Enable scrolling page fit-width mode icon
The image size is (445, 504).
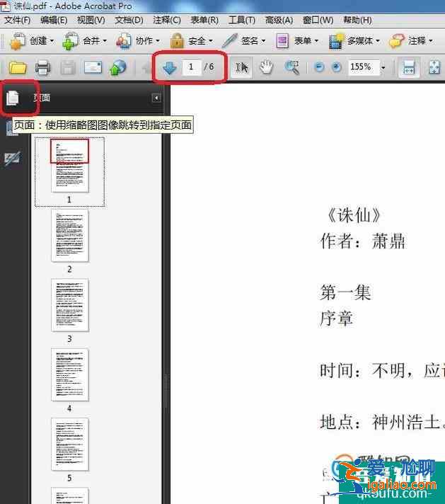point(409,68)
